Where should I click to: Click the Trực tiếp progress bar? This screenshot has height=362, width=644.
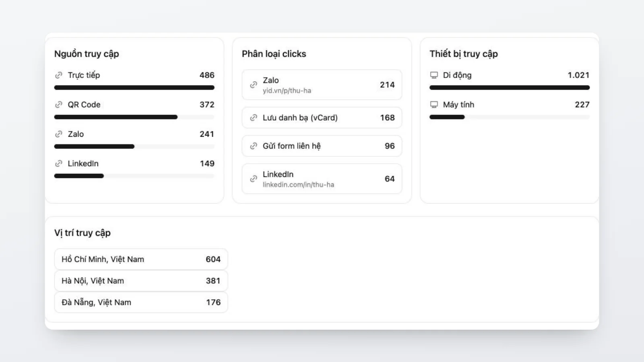pyautogui.click(x=134, y=88)
